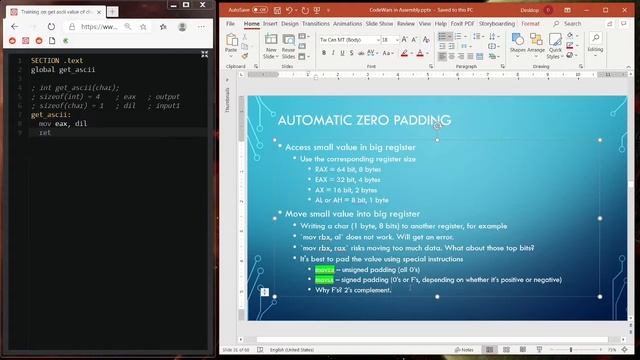Collapse the ribbon with the chevron

[629, 67]
